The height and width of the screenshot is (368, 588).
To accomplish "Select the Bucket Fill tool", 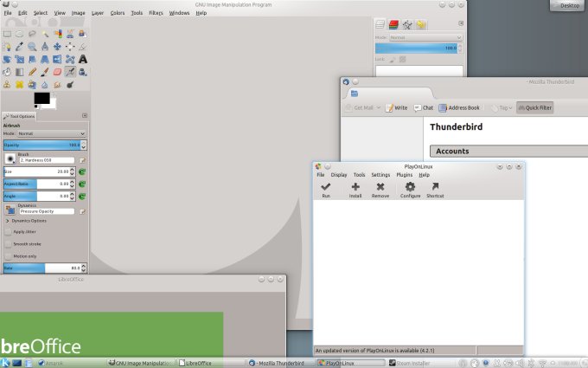I will point(7,72).
